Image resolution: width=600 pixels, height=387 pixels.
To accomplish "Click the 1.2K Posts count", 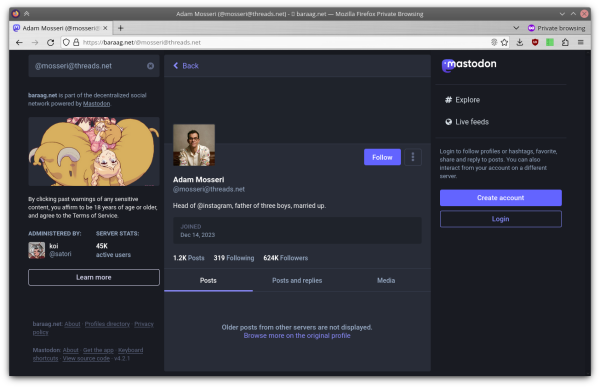I will (189, 258).
